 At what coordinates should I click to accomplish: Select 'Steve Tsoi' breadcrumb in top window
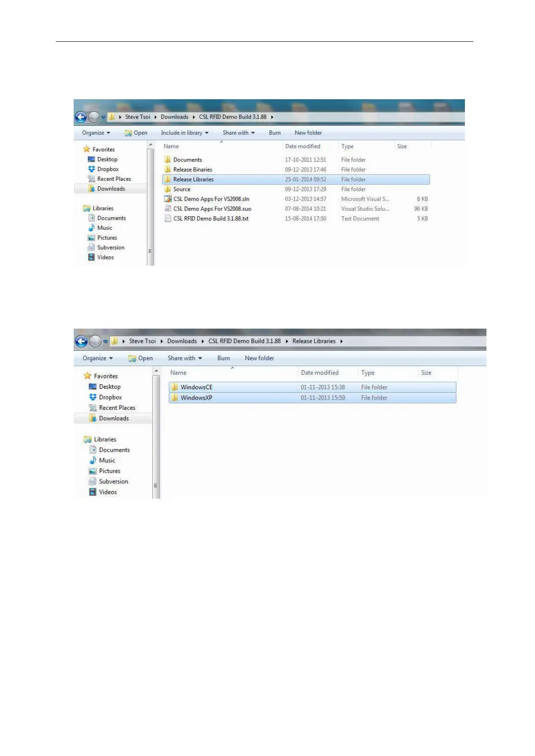(137, 117)
